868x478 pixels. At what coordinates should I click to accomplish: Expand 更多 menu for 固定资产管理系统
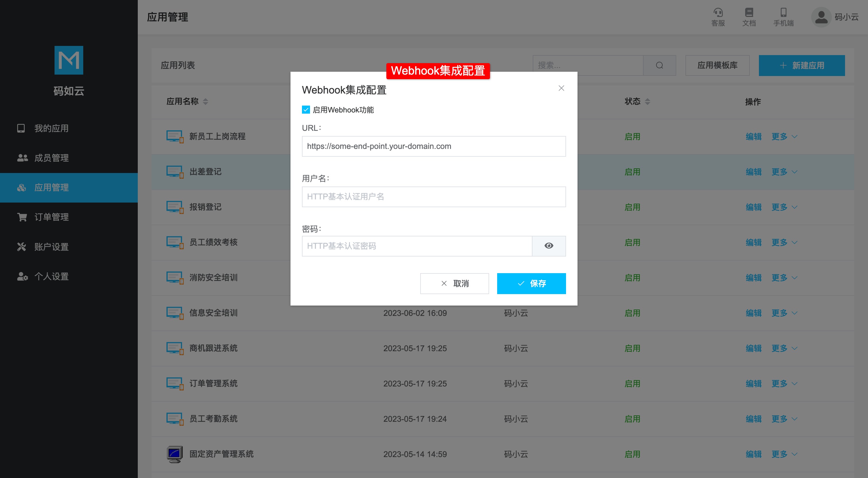coord(784,454)
